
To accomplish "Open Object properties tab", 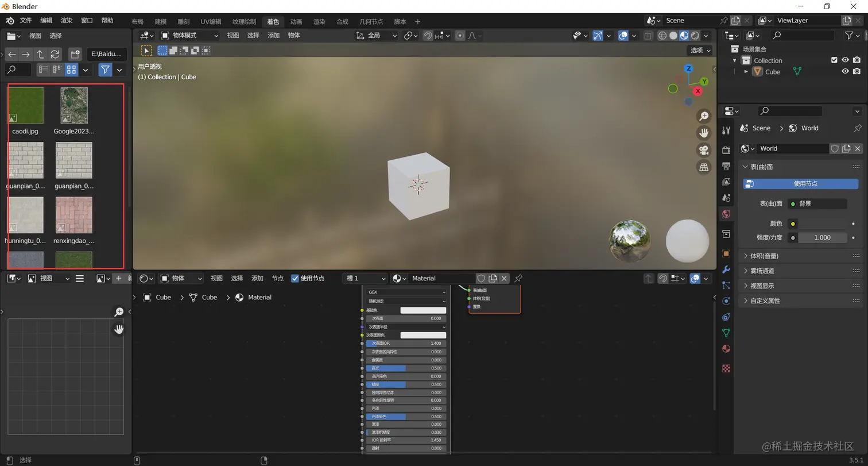I will 726,253.
